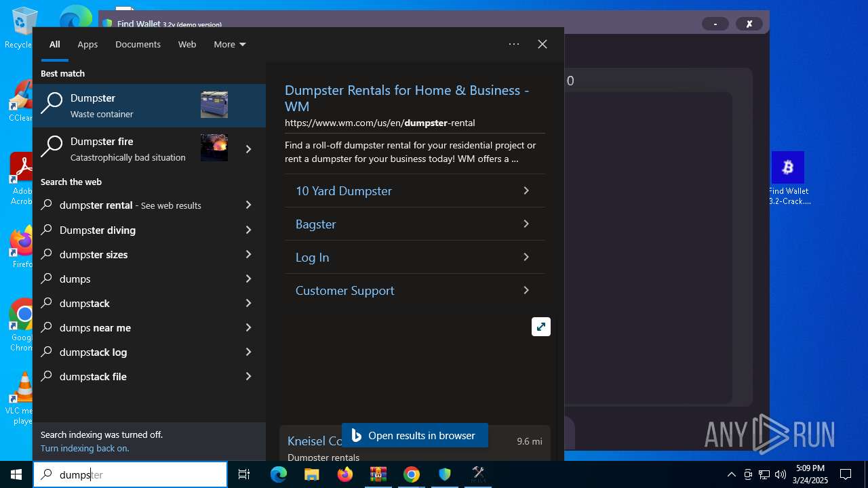This screenshot has width=868, height=488.
Task: Expand the dumpstack file chevron
Action: tap(248, 376)
